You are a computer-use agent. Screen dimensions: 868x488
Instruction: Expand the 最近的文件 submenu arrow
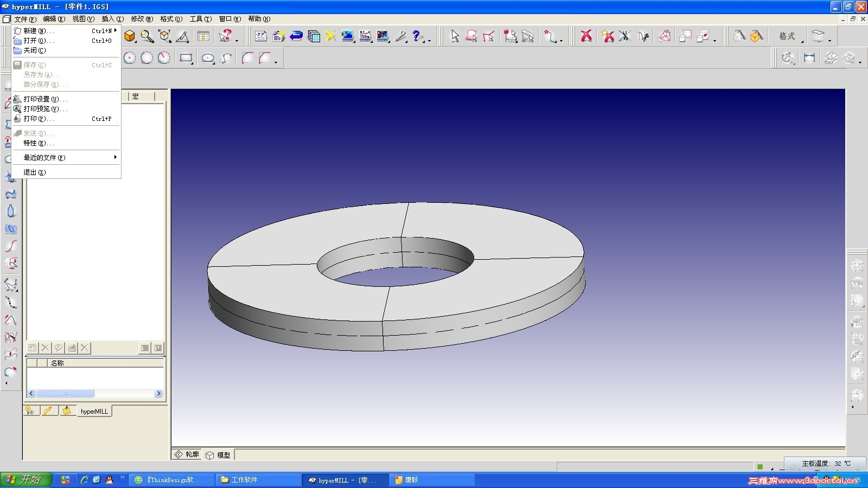[115, 157]
